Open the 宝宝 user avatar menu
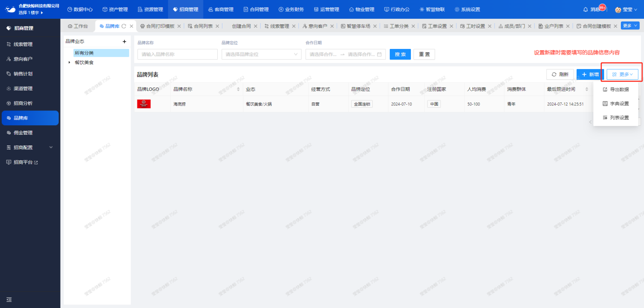 click(x=625, y=9)
